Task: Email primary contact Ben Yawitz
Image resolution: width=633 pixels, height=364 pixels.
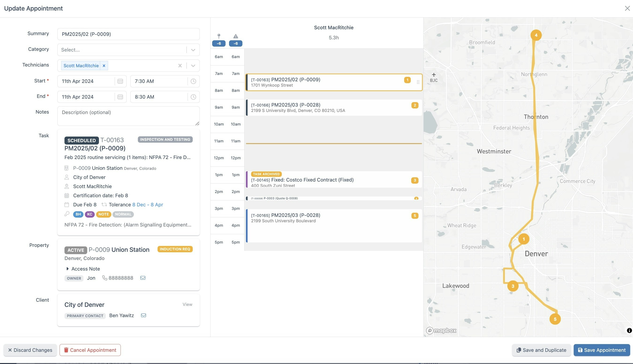Action: pos(144,316)
